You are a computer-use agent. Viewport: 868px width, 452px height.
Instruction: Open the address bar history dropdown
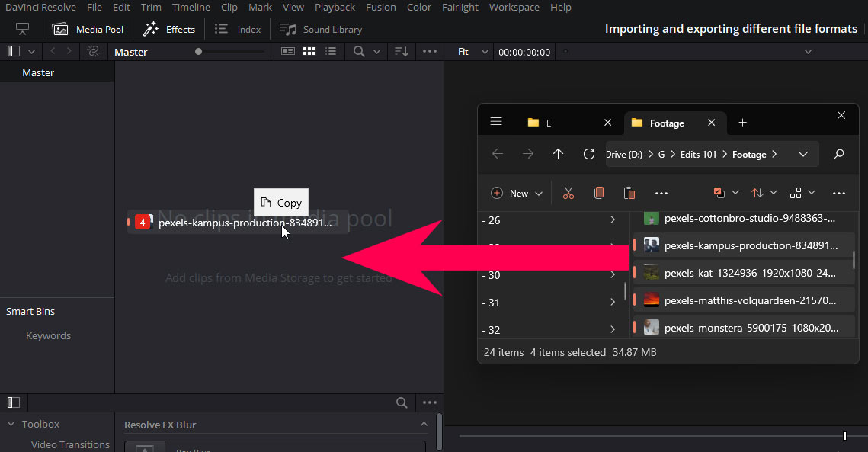click(x=803, y=154)
